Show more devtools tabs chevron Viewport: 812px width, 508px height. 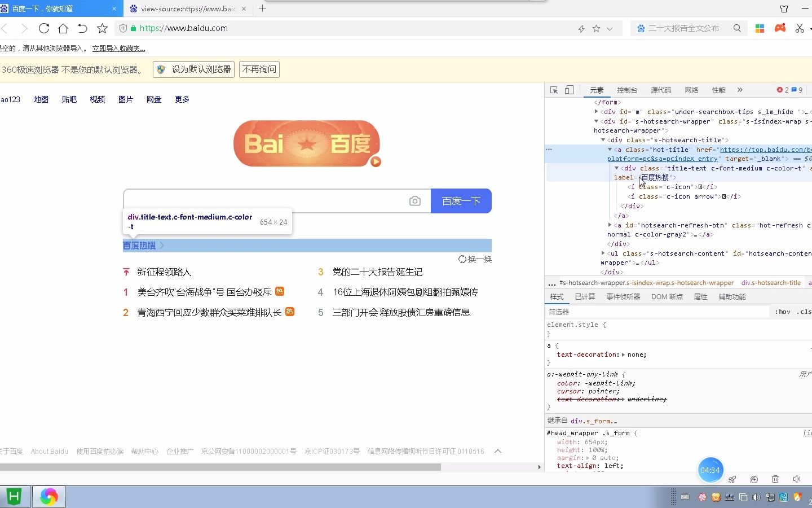coord(740,90)
